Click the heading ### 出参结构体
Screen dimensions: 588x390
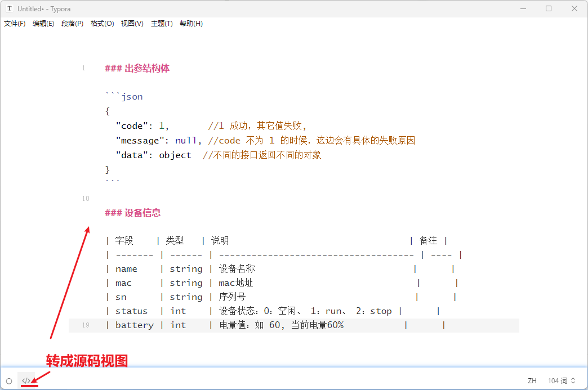pyautogui.click(x=137, y=68)
